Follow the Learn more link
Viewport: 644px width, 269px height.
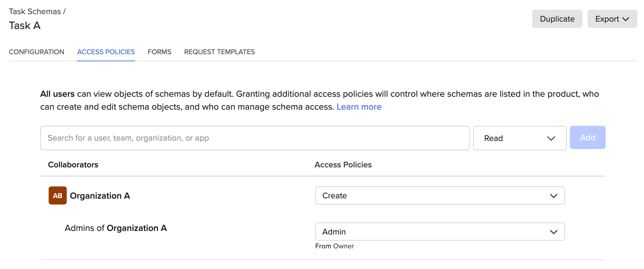359,107
